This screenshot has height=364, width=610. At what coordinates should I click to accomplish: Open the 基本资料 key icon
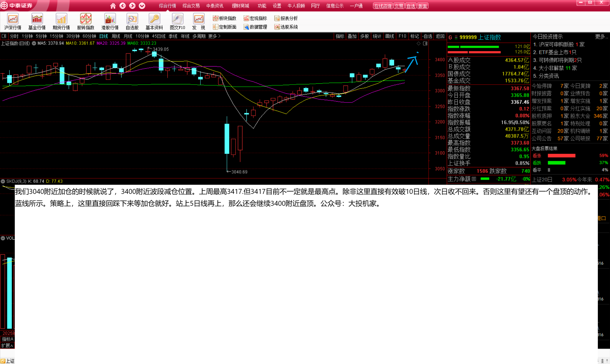(x=154, y=22)
